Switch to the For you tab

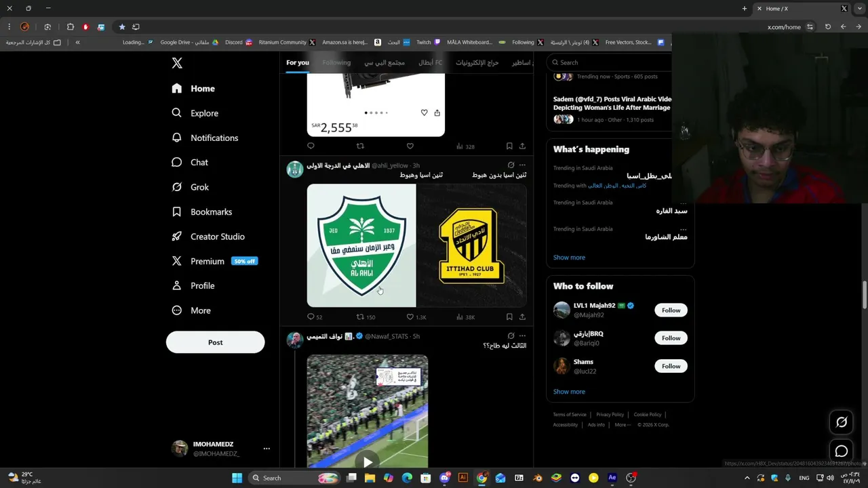pyautogui.click(x=298, y=62)
